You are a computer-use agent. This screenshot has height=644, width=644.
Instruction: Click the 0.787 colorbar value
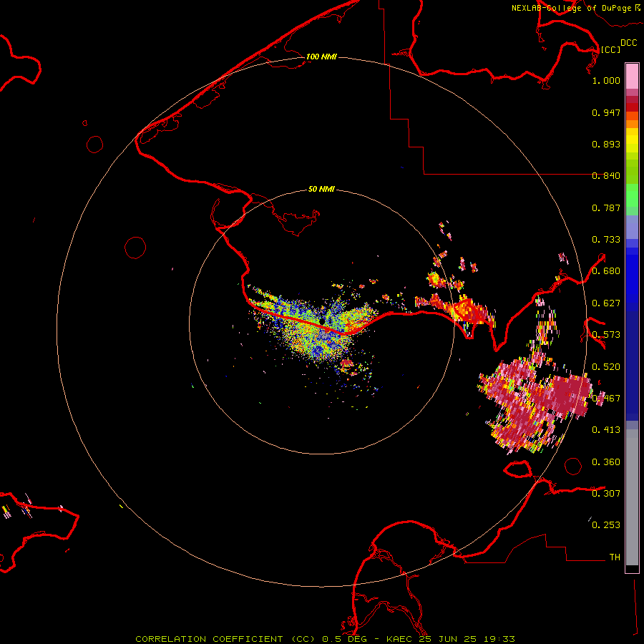click(606, 208)
